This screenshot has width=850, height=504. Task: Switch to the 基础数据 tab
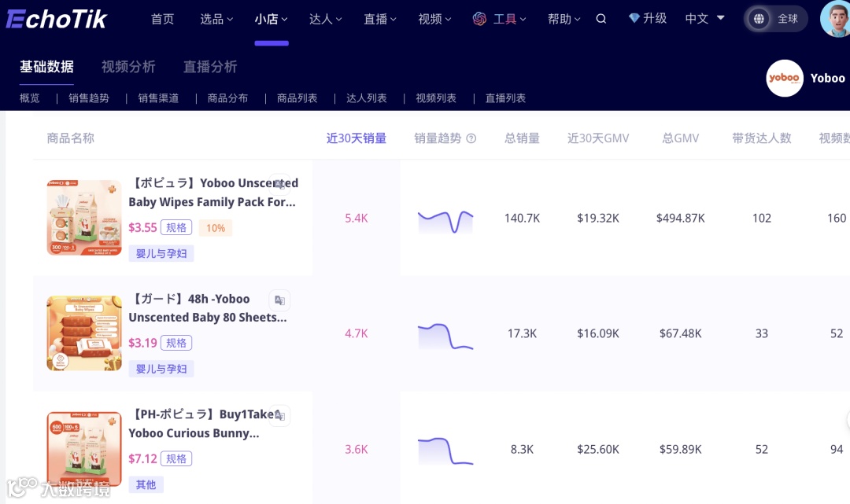(x=46, y=67)
